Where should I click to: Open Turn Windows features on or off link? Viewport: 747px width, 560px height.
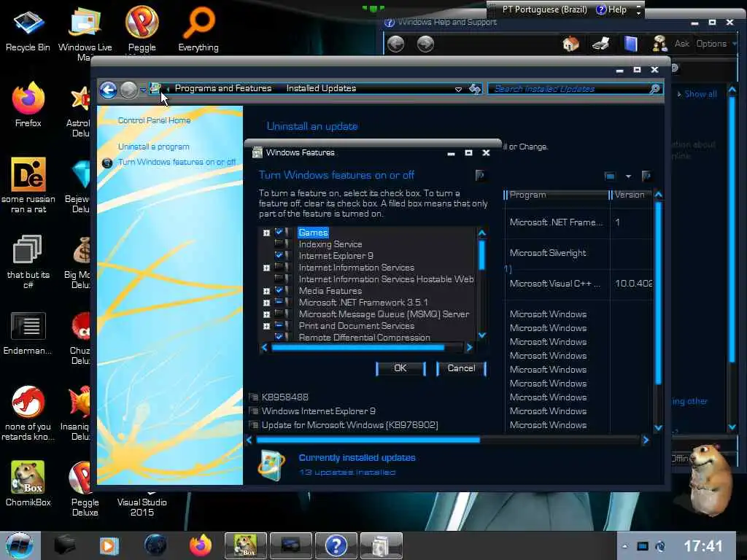177,162
